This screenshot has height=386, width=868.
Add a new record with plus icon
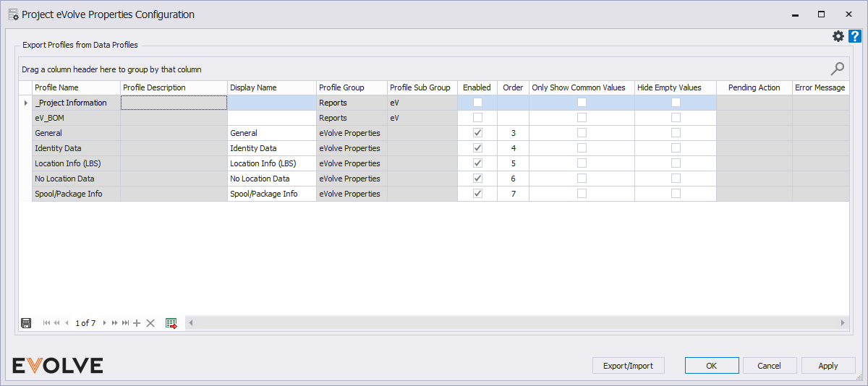click(x=137, y=323)
